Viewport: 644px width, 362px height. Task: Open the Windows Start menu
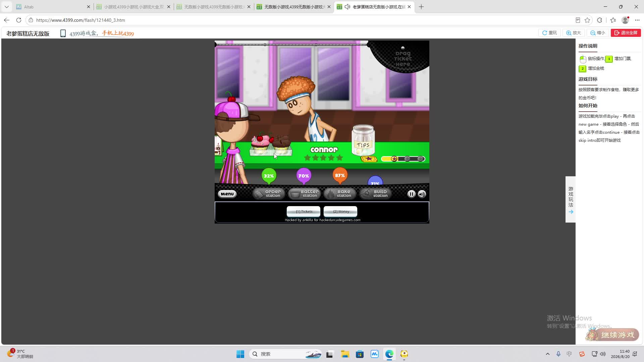click(240, 354)
